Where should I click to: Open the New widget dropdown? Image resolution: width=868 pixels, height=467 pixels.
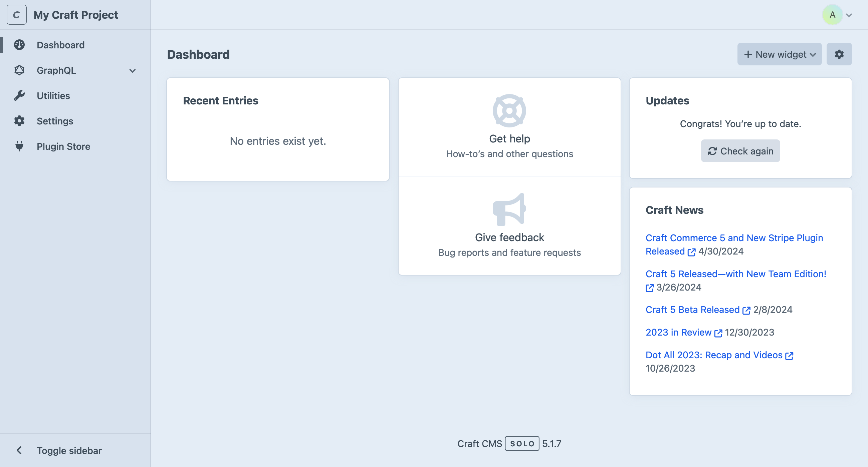pos(779,54)
